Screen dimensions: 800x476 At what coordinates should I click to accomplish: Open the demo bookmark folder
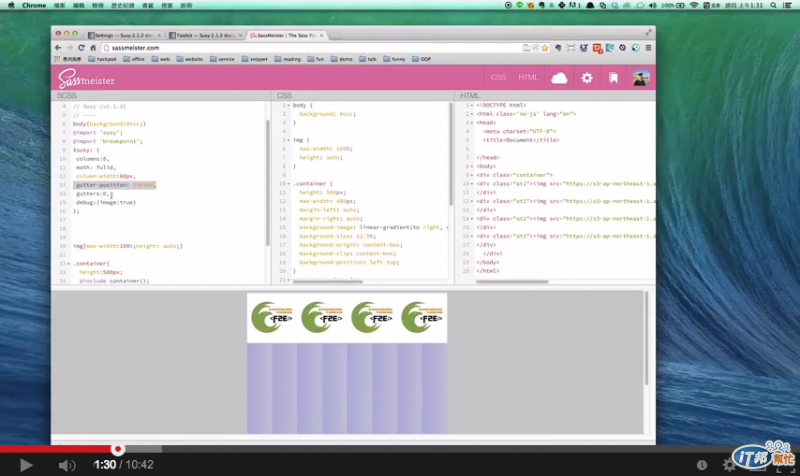pyautogui.click(x=342, y=59)
